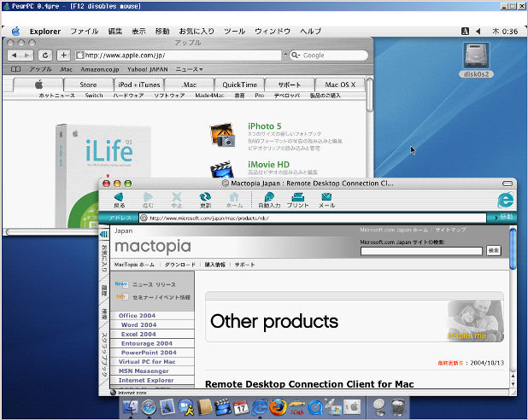Open the input method menu icon
Image resolution: width=528 pixels, height=420 pixels.
pos(465,32)
